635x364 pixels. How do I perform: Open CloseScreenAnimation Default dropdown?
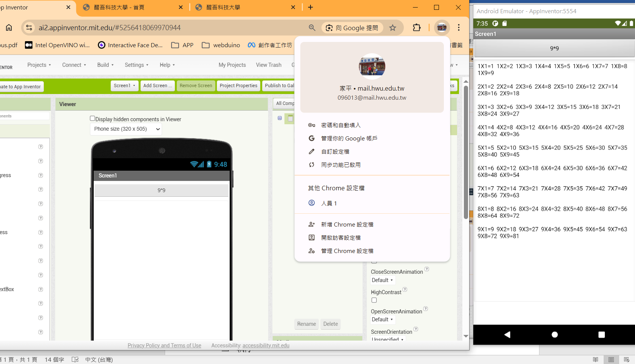point(383,280)
